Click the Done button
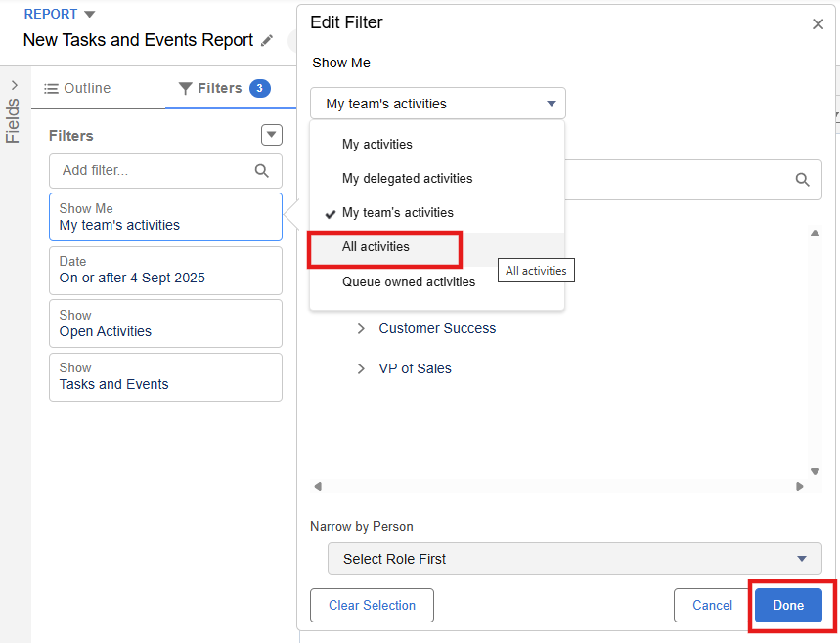This screenshot has width=840, height=643. tap(787, 605)
